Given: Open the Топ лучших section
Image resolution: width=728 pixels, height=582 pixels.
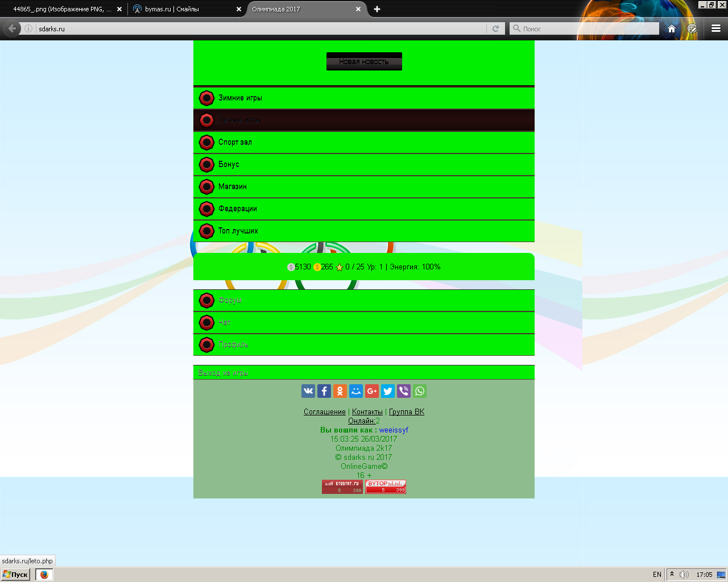Looking at the screenshot, I should [238, 231].
